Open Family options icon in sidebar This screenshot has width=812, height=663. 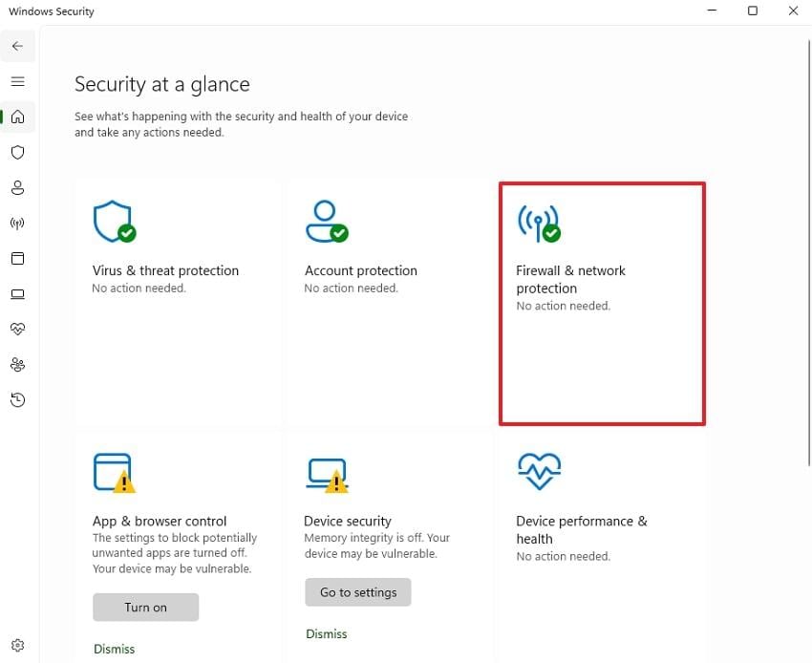[x=17, y=365]
